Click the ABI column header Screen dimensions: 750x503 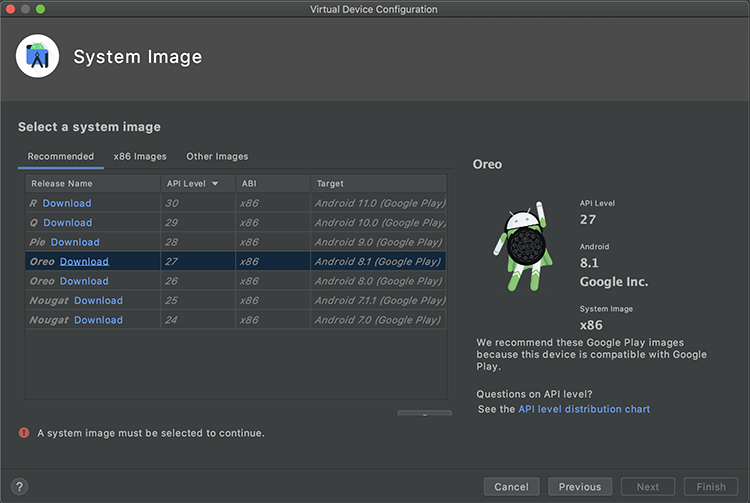tap(249, 184)
